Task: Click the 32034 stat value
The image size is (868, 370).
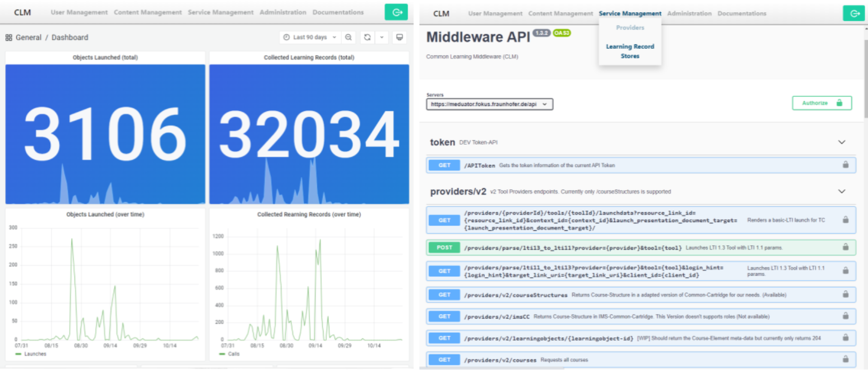Action: 309,134
